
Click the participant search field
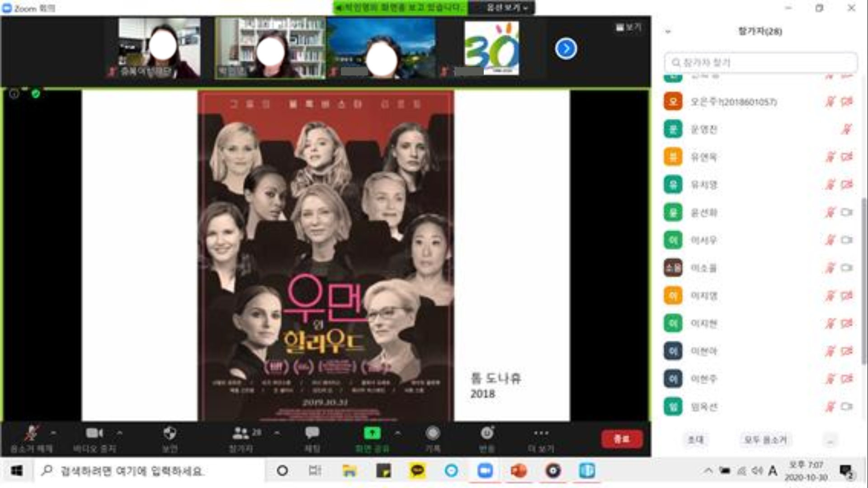761,62
